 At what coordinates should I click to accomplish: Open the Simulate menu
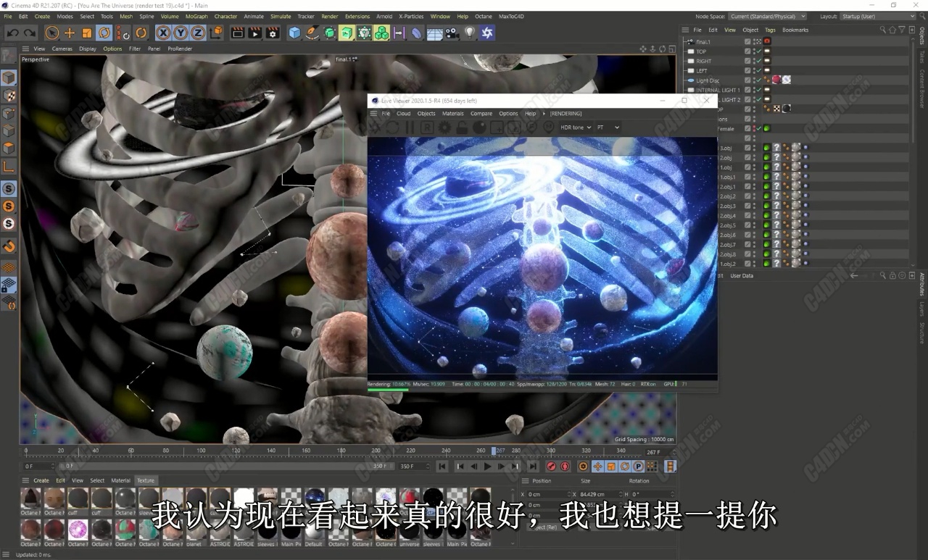(281, 16)
